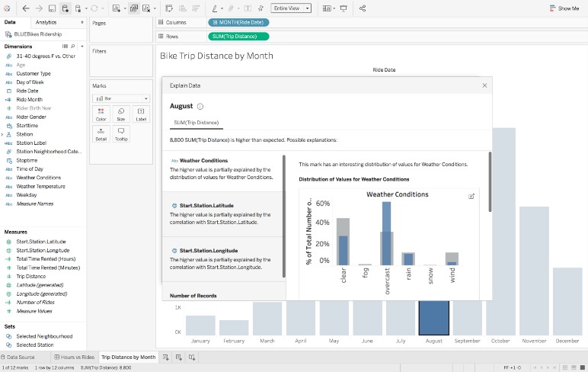Duplicate the current sheet from toolbar
Screen dimensions: 588x372
point(133,8)
